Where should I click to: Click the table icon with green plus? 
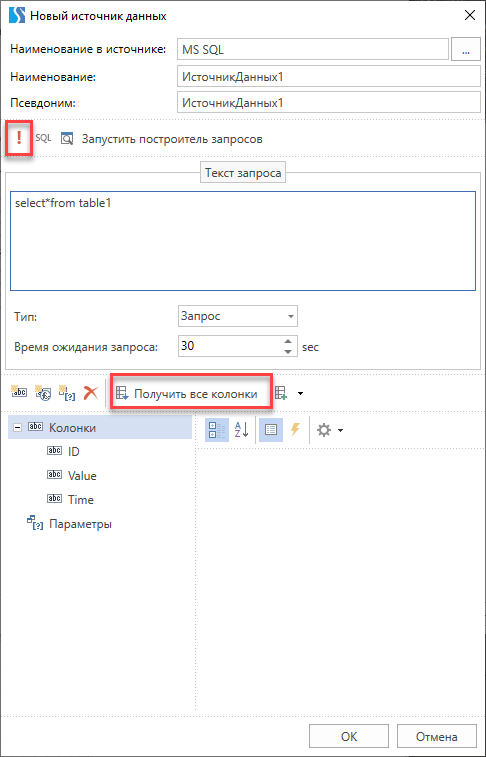coord(281,393)
